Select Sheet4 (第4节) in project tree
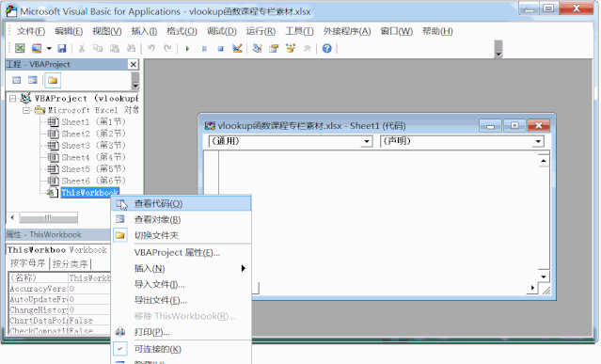The image size is (601, 364). tap(93, 157)
